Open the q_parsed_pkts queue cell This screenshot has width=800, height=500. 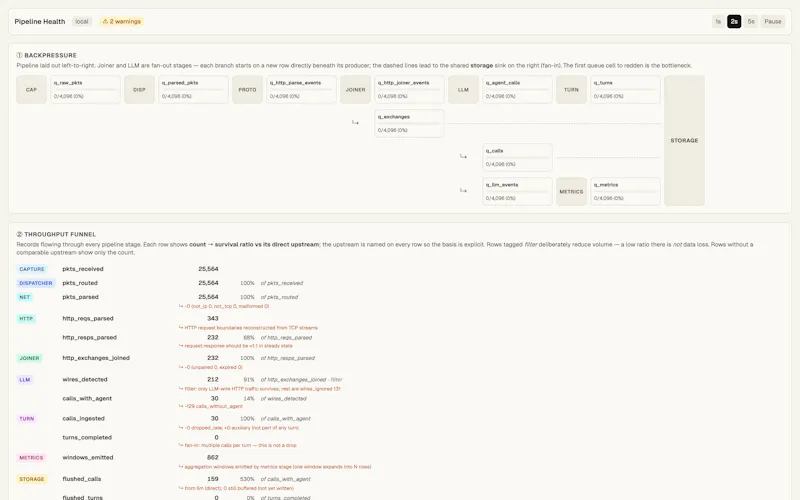pyautogui.click(x=193, y=90)
